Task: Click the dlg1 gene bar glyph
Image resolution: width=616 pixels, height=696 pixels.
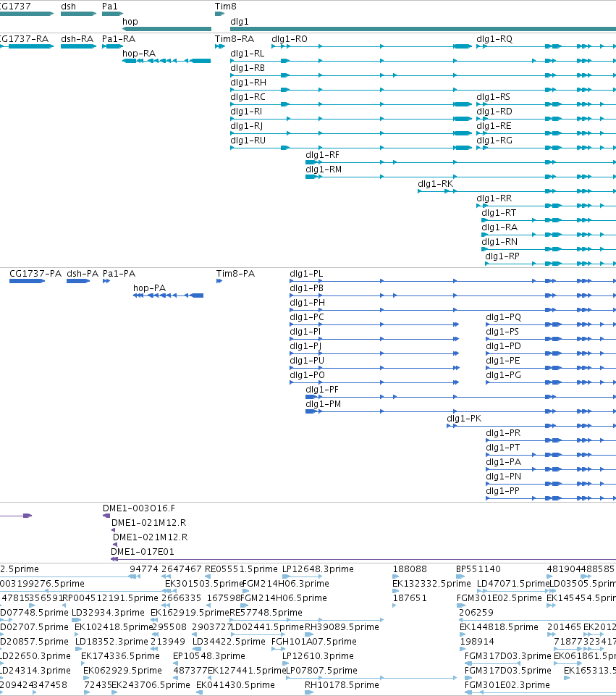Action: 423,29
